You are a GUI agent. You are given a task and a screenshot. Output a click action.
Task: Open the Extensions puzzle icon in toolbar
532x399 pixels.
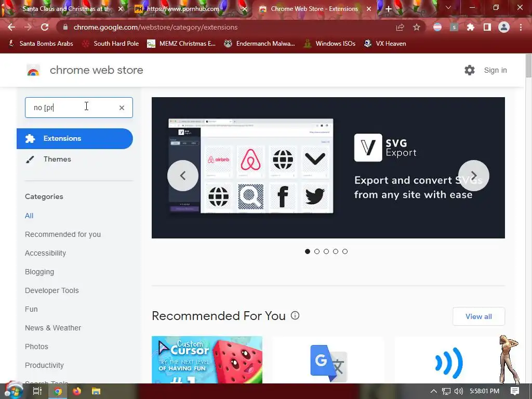click(471, 27)
